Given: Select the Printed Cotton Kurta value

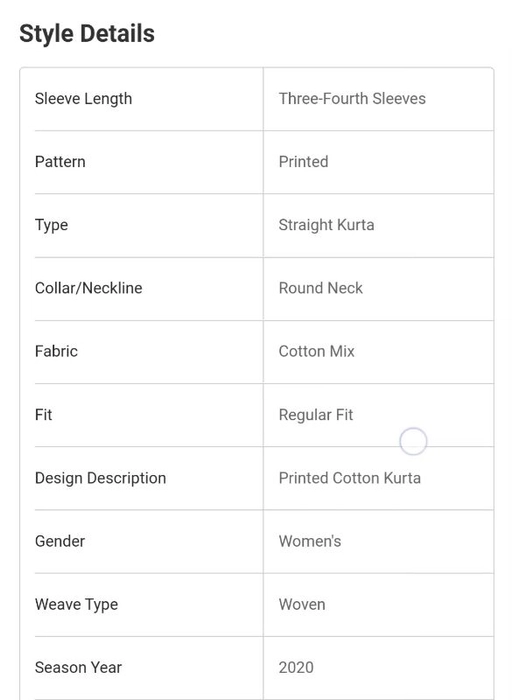Looking at the screenshot, I should pos(350,478).
